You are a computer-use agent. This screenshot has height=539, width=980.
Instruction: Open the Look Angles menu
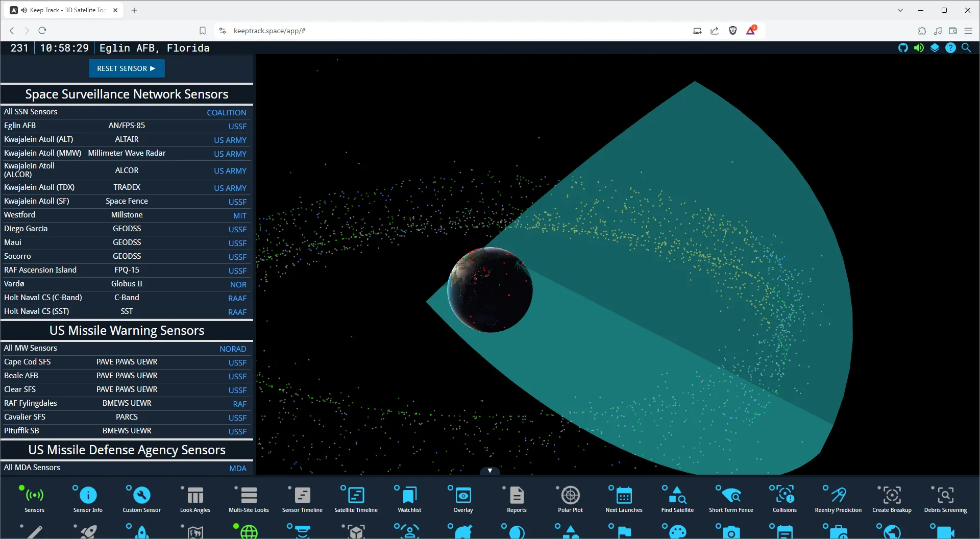pos(195,499)
